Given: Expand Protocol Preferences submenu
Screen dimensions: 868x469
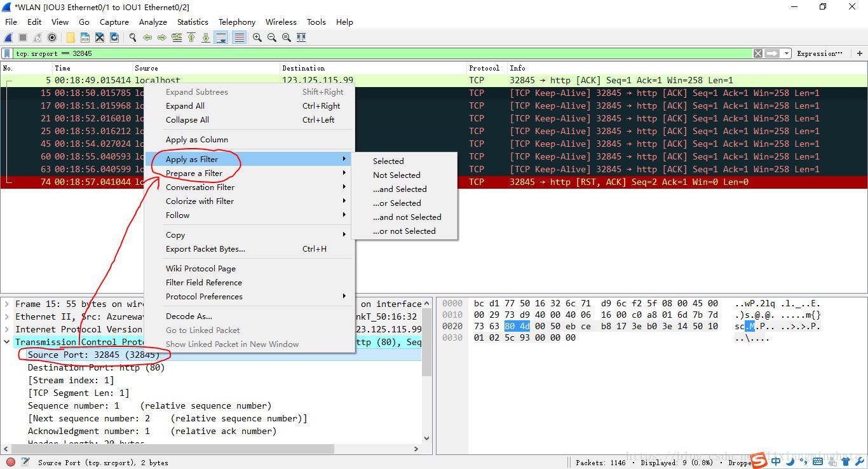Looking at the screenshot, I should [249, 296].
